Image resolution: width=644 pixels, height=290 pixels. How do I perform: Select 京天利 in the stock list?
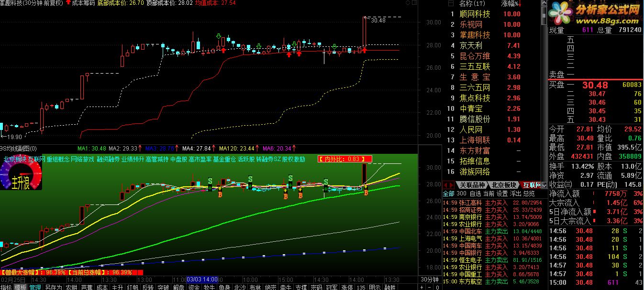click(471, 45)
